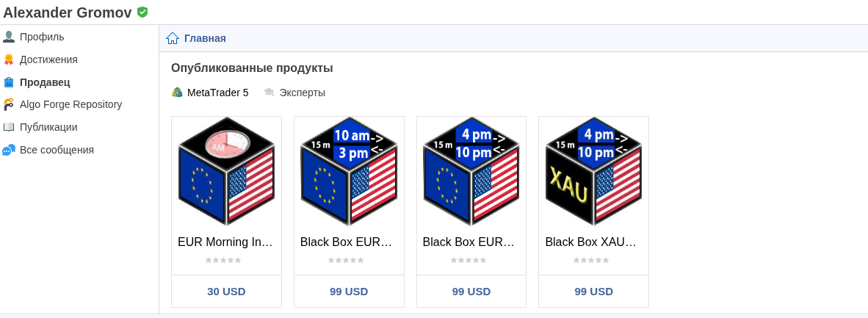Click the Algo Forge Repository icon
868x318 pixels.
[x=9, y=104]
